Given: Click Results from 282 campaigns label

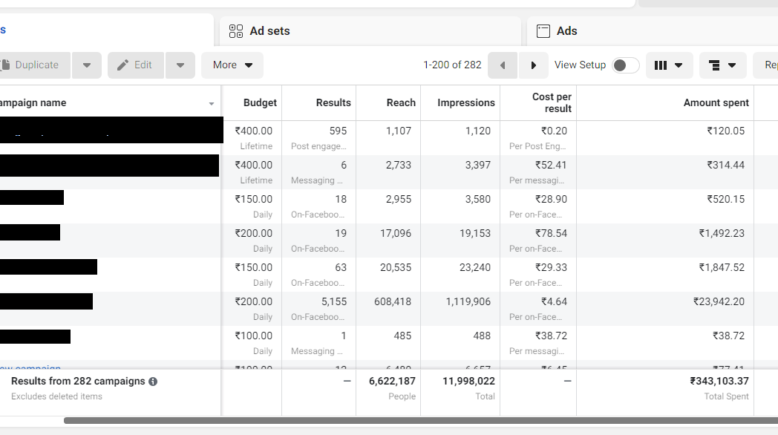Looking at the screenshot, I should 78,381.
